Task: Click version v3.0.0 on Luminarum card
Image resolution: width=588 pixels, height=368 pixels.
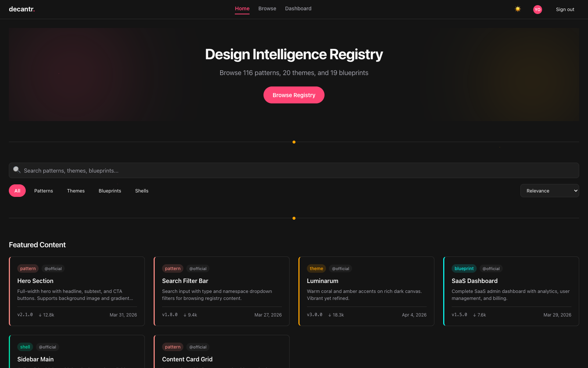Action: click(315, 315)
